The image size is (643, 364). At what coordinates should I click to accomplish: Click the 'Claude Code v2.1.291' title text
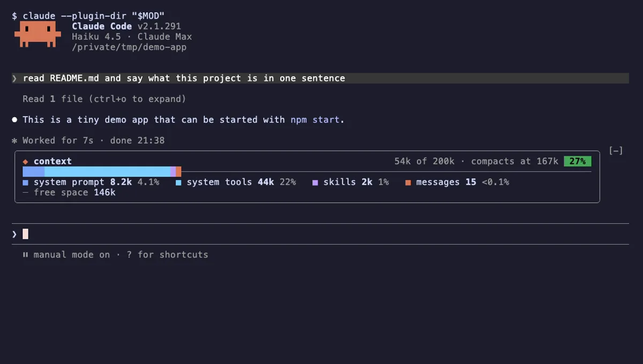(x=126, y=26)
